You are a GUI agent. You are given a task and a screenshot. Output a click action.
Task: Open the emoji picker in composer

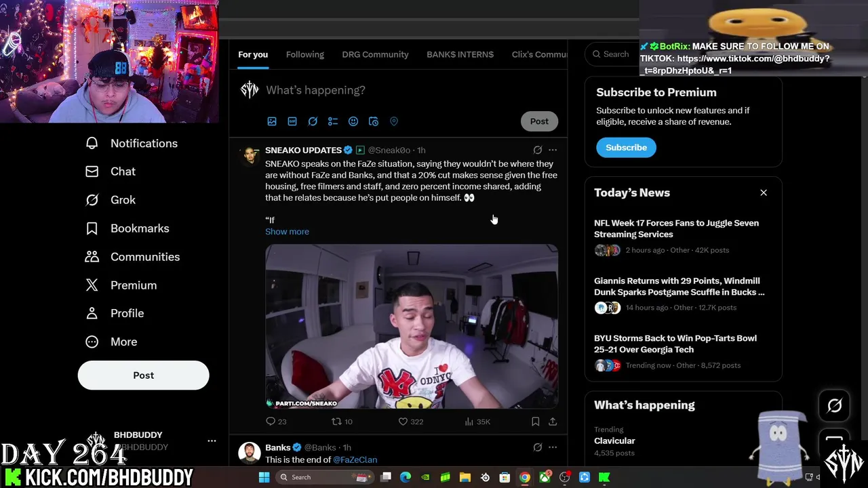[x=353, y=121]
